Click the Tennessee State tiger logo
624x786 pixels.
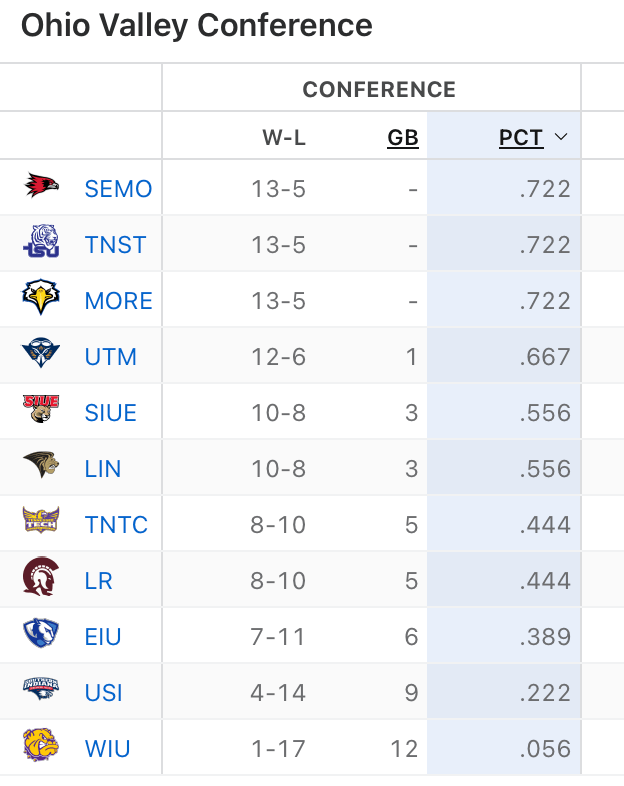pos(41,243)
